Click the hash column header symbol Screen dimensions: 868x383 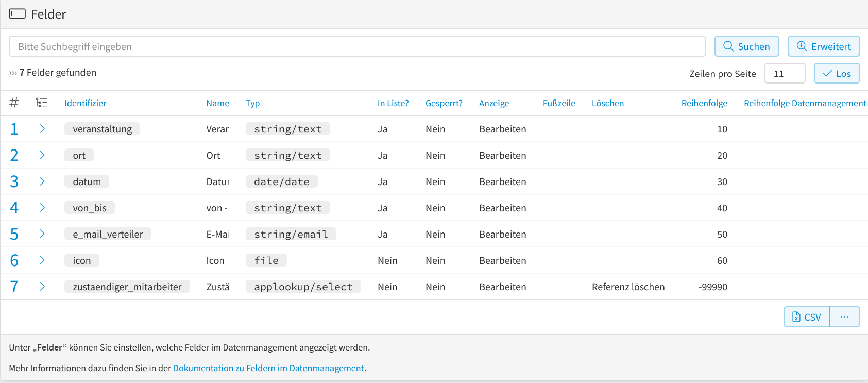(14, 103)
